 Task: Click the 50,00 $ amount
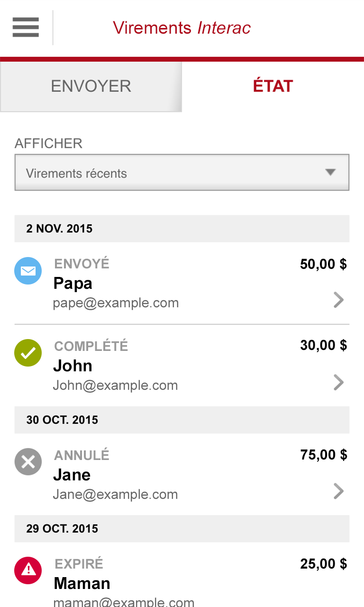tap(323, 264)
